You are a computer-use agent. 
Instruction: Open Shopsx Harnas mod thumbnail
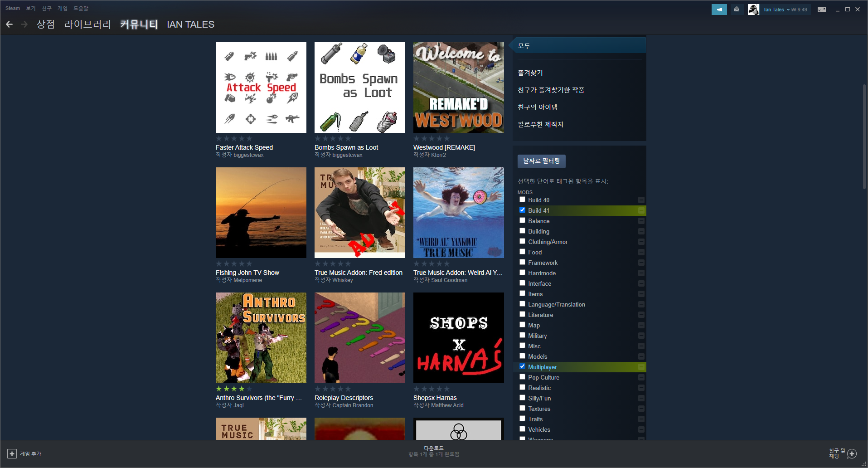click(459, 338)
